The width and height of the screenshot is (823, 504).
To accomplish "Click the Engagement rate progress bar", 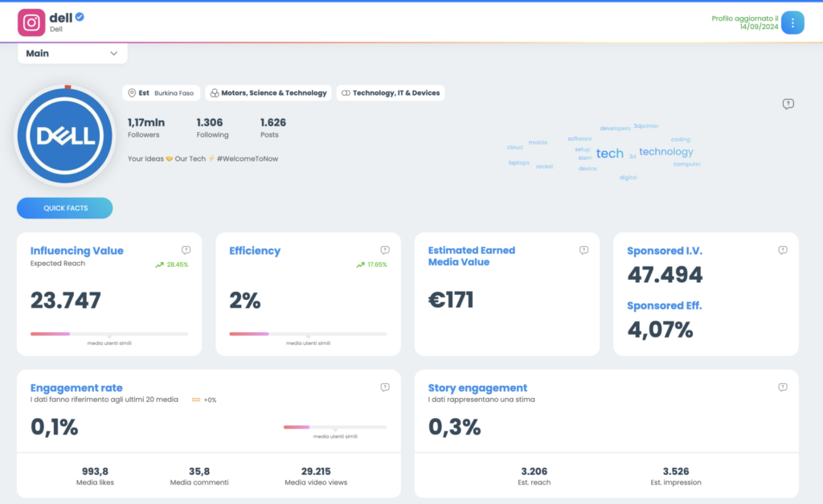I will (x=334, y=428).
